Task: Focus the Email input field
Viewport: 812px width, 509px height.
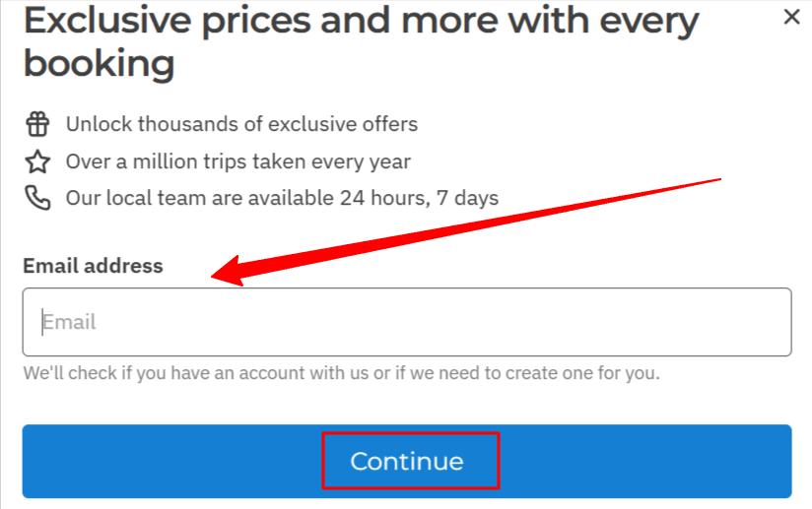Action: (x=407, y=322)
